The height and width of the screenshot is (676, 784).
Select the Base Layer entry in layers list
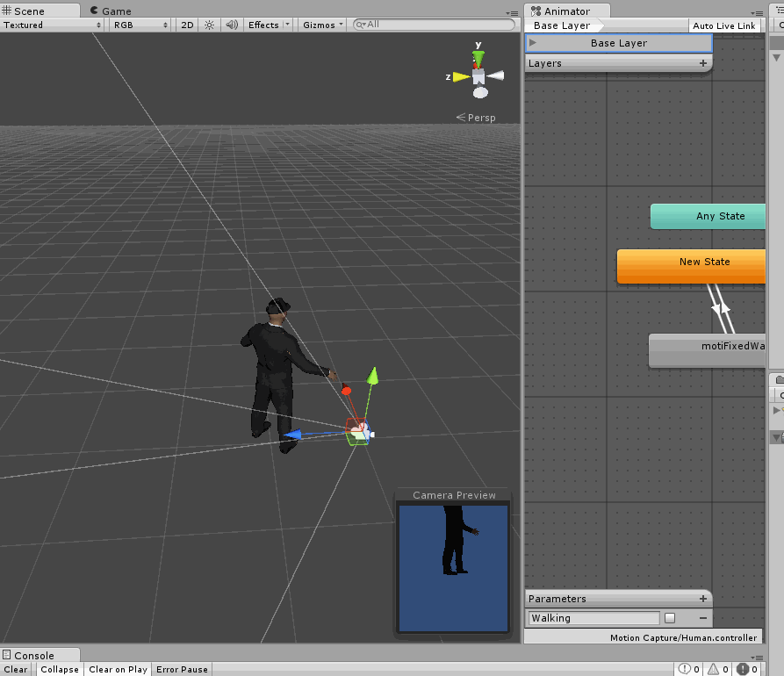click(618, 43)
